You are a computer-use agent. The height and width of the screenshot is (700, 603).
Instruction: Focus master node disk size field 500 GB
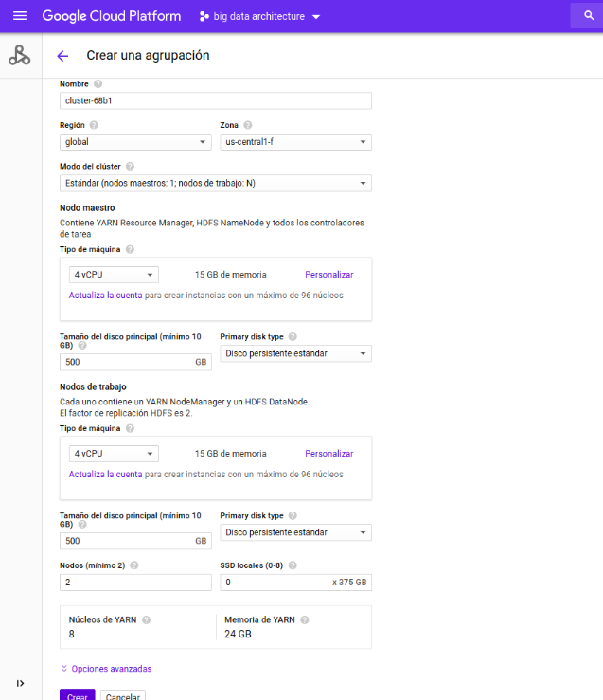coord(135,362)
